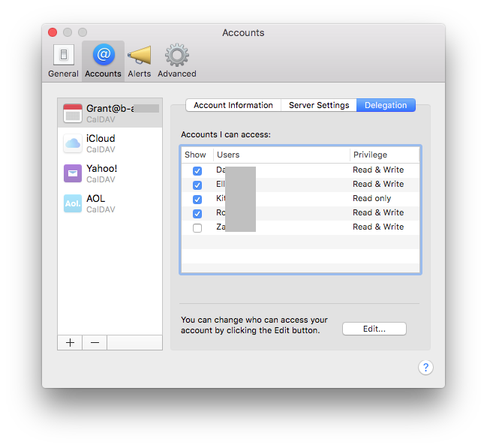Image resolution: width=487 pixels, height=448 pixels.
Task: Click the Read only privilege cell
Action: click(x=371, y=198)
